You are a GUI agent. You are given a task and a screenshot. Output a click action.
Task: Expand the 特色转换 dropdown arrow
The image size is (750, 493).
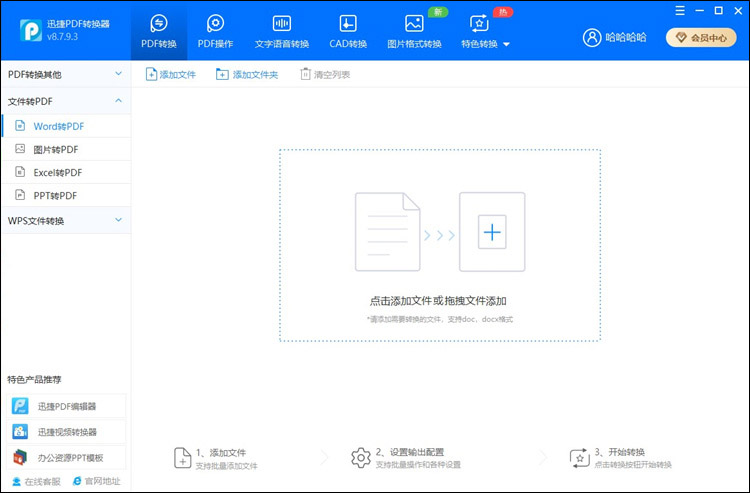507,44
